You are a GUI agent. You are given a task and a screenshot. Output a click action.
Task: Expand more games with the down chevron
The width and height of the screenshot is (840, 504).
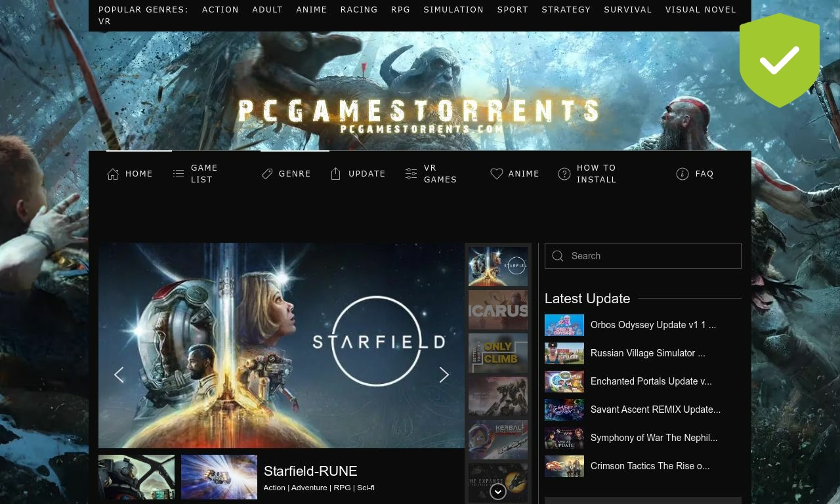[498, 492]
